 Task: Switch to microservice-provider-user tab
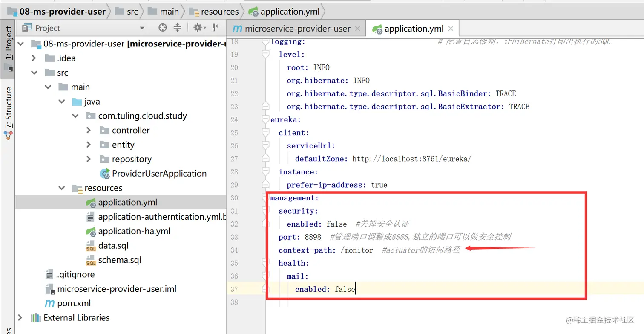click(x=297, y=29)
